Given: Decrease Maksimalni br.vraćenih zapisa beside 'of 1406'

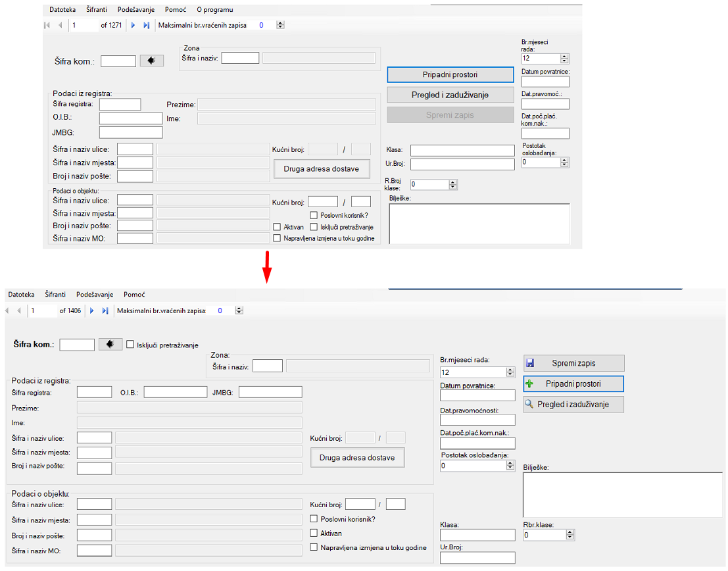Looking at the screenshot, I should pyautogui.click(x=239, y=313).
